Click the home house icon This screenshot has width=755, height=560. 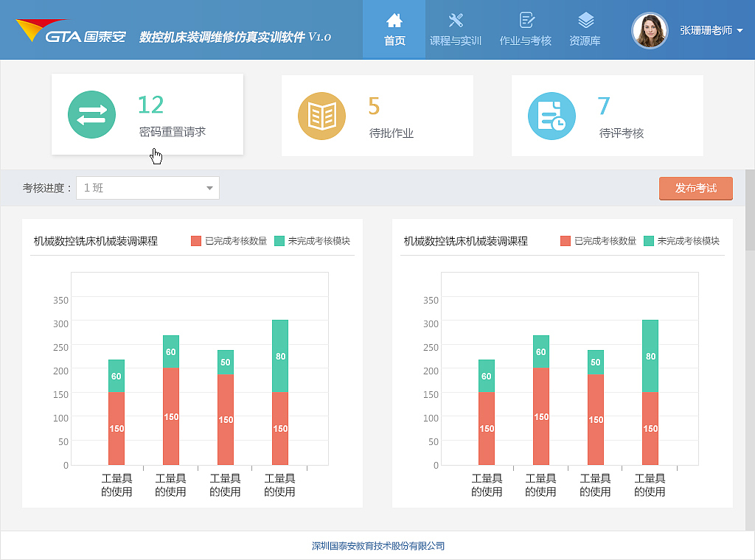(x=394, y=20)
